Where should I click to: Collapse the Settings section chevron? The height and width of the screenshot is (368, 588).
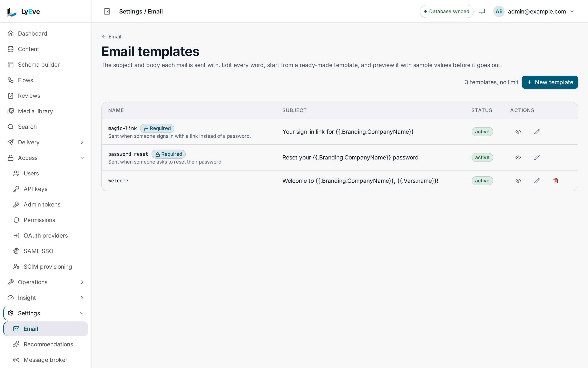pos(82,313)
